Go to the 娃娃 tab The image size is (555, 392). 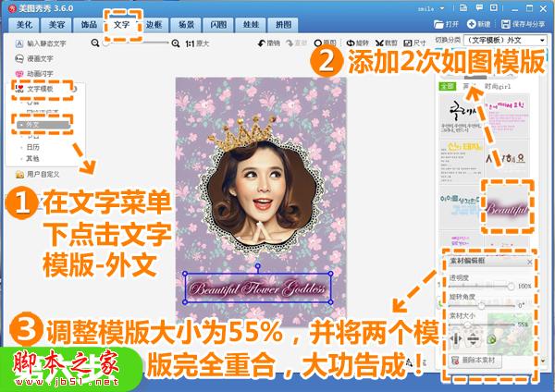[x=251, y=25]
